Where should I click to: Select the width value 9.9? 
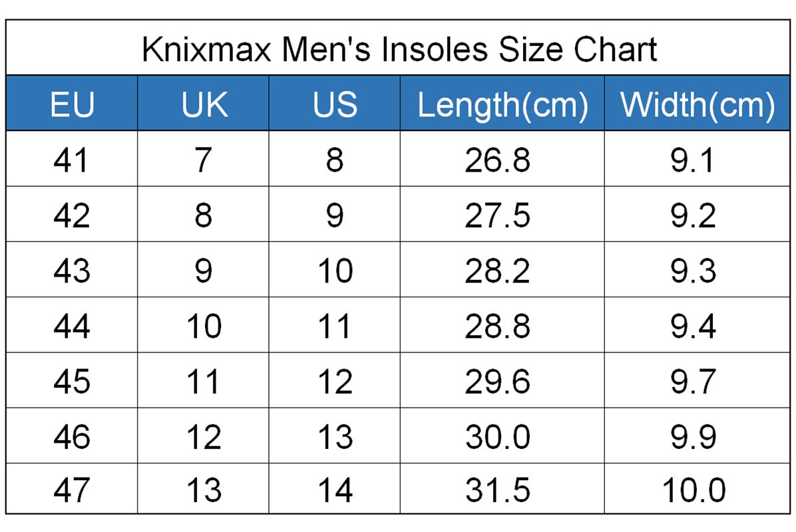click(x=693, y=436)
